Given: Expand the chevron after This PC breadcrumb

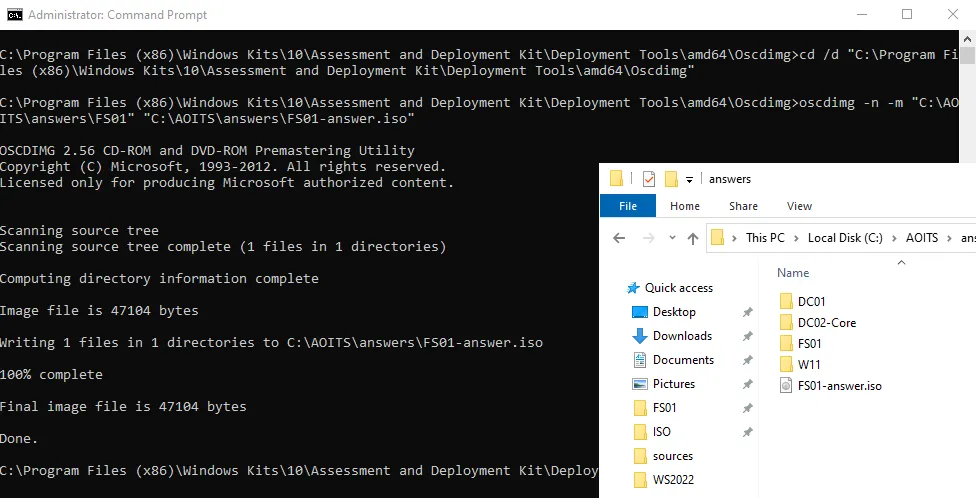Looking at the screenshot, I should [x=797, y=238].
